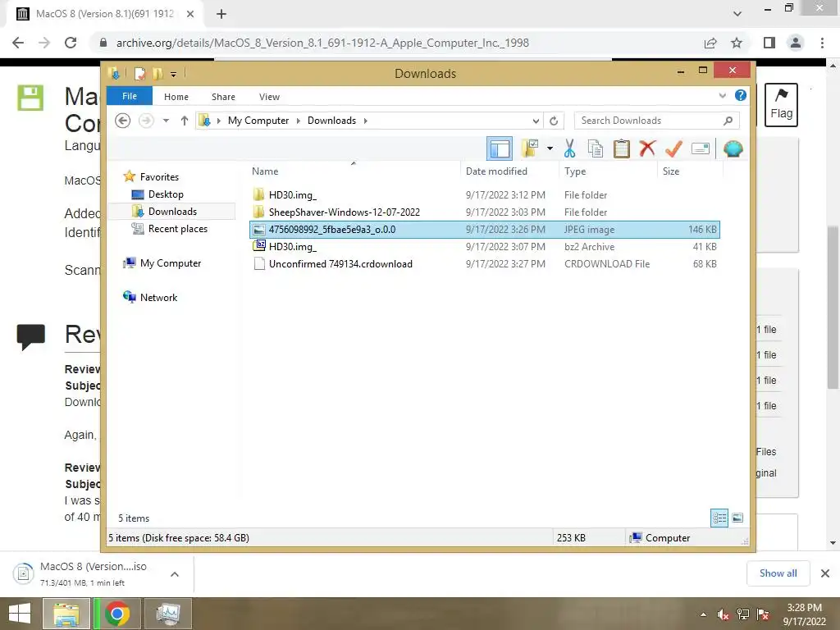Click the muted volume icon in the system tray
840x630 pixels.
[724, 614]
